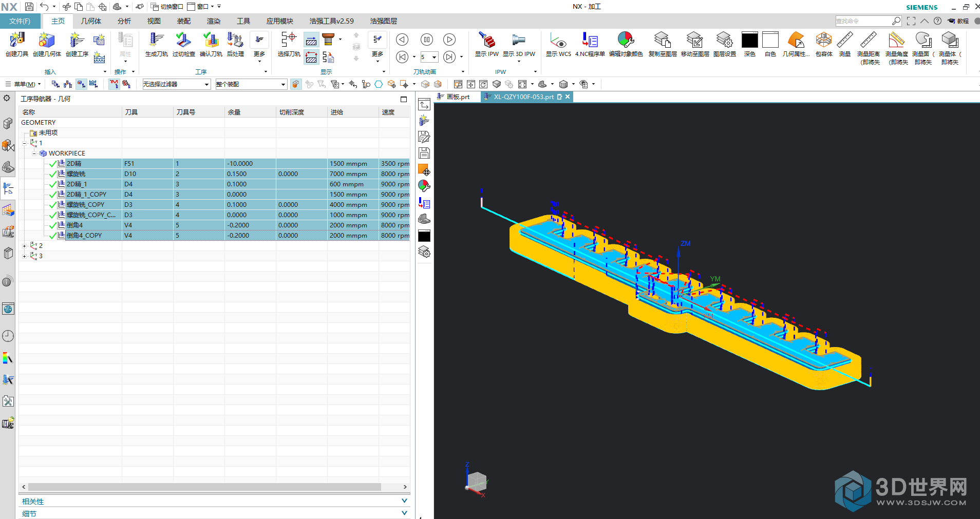Click the 创建几何体 (Create Geometry) icon
The height and width of the screenshot is (519, 980).
tap(47, 44)
